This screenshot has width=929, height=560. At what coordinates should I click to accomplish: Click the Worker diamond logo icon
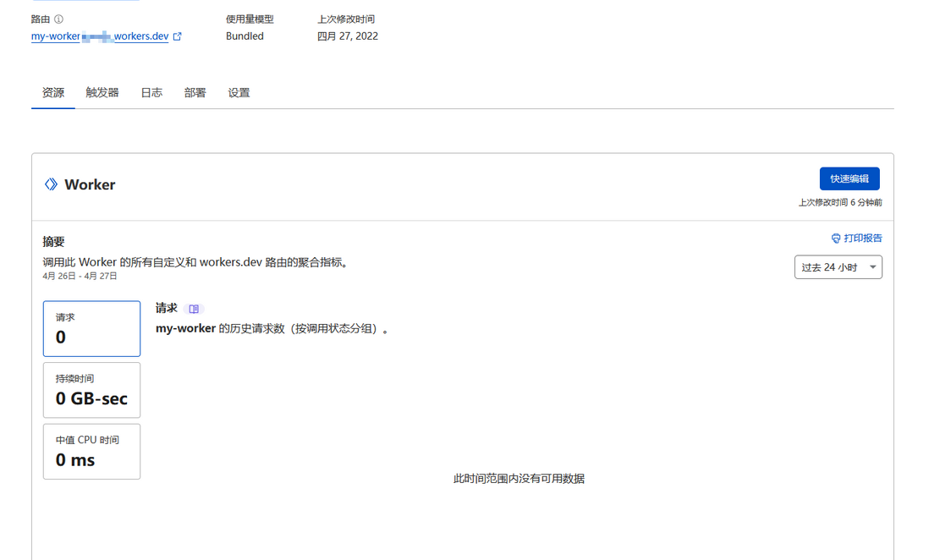[x=51, y=184]
